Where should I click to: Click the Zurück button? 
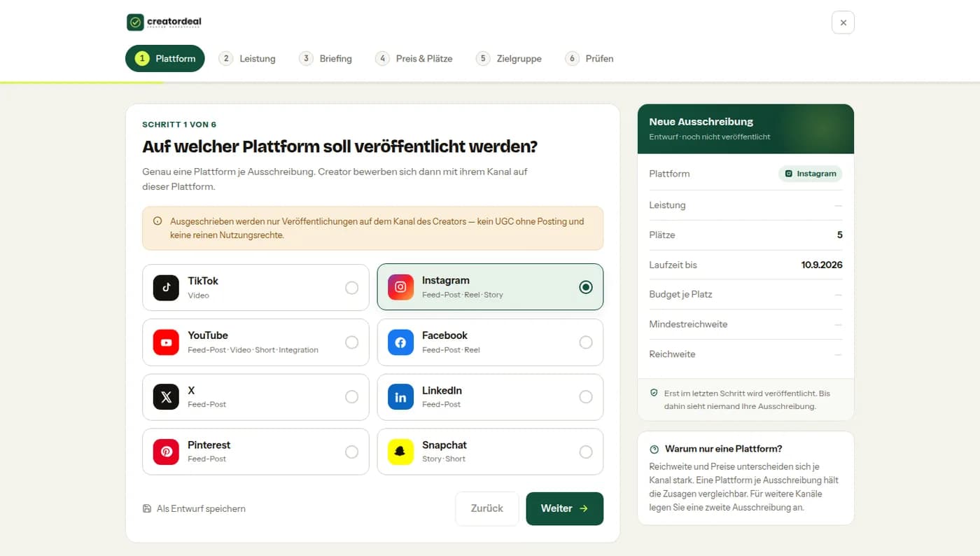(x=487, y=508)
